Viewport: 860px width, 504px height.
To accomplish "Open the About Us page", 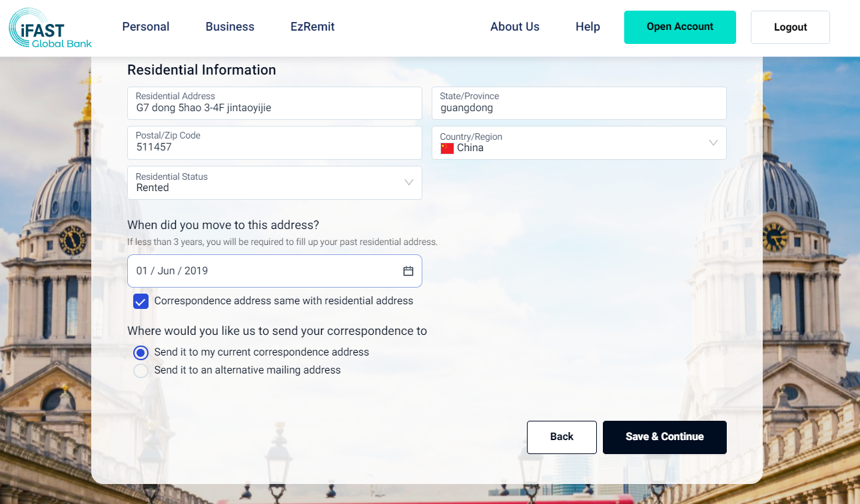I will click(515, 27).
